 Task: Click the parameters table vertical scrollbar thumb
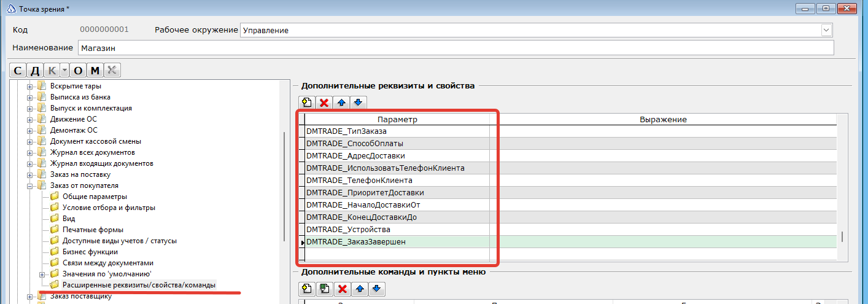(x=842, y=237)
